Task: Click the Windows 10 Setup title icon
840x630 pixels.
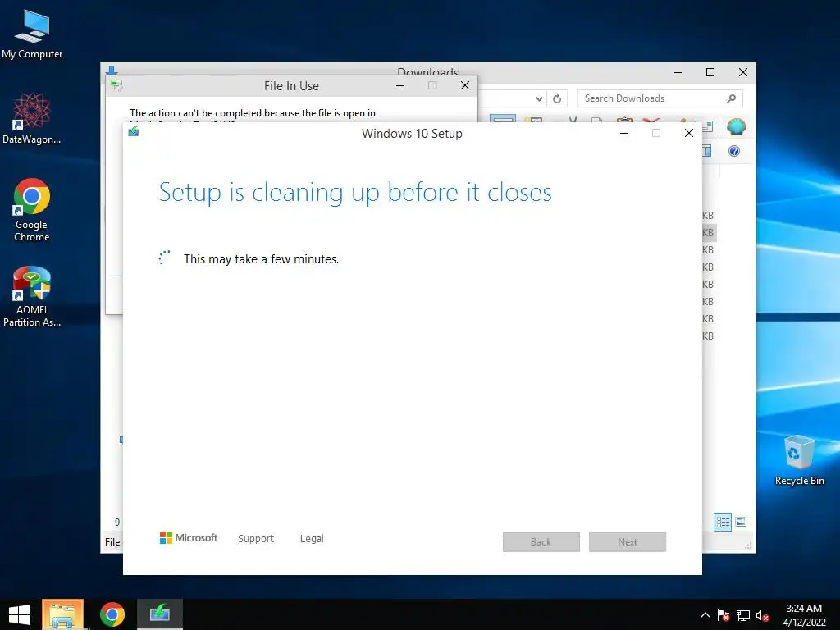Action: (x=134, y=131)
